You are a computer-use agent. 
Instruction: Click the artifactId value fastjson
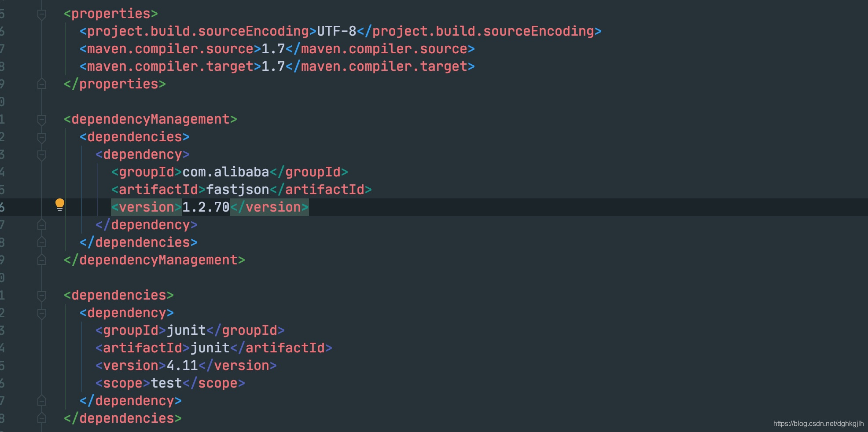click(x=237, y=190)
